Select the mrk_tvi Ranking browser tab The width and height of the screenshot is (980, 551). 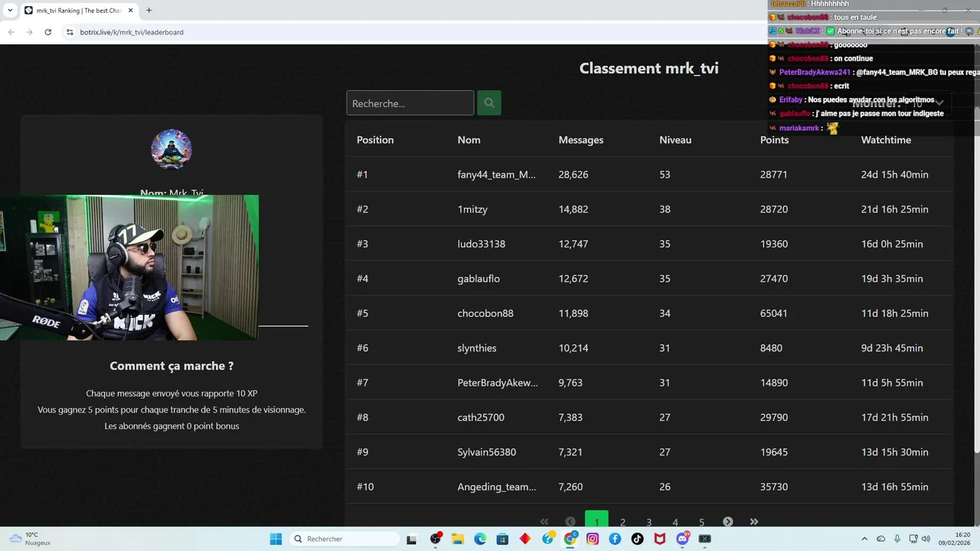click(79, 10)
